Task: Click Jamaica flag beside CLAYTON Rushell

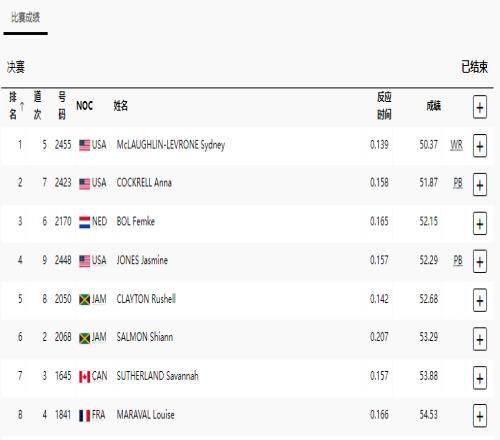Action: (85, 299)
